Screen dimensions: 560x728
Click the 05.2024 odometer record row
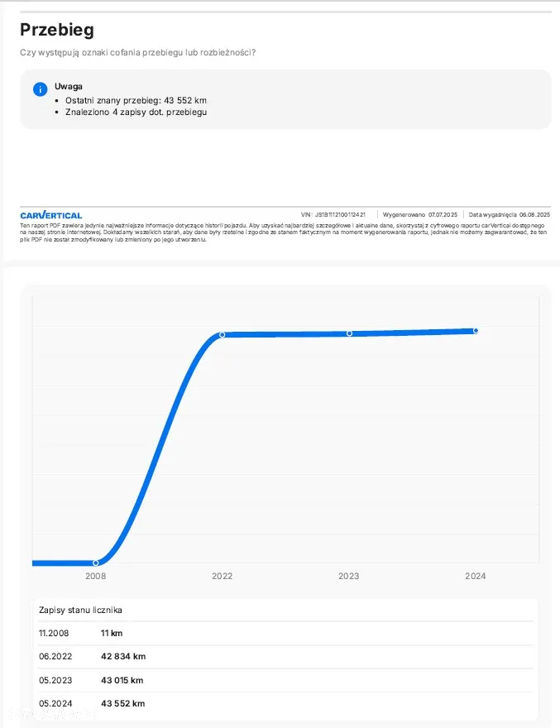coord(285,703)
